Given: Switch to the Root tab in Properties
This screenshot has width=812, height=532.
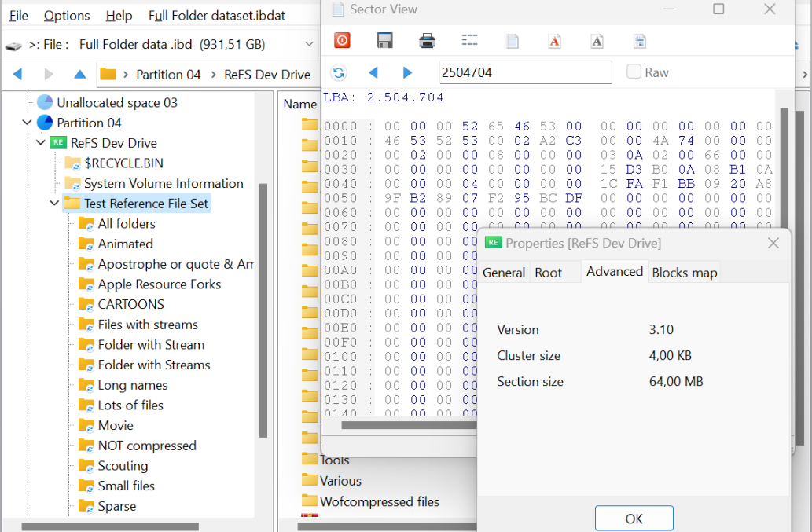Looking at the screenshot, I should click(x=548, y=273).
